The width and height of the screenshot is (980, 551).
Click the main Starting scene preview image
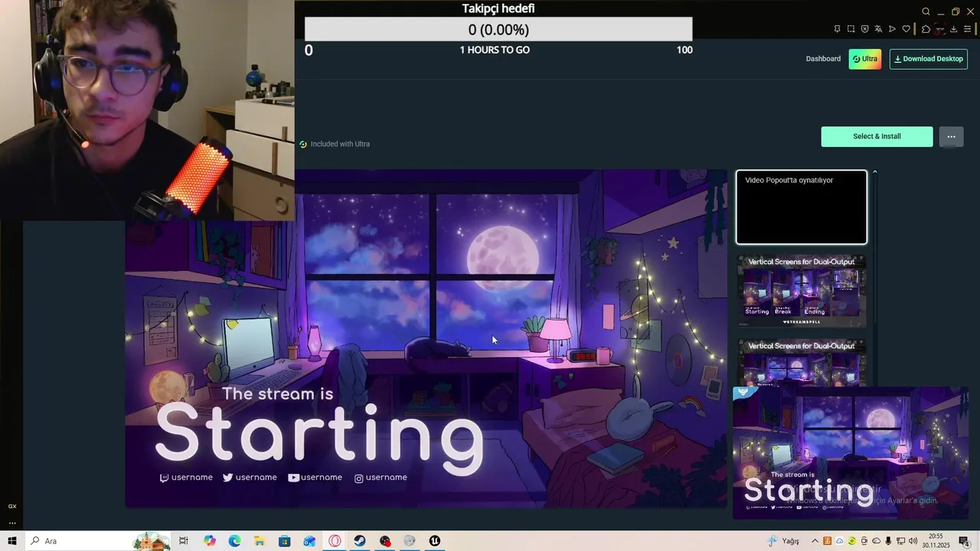point(426,338)
